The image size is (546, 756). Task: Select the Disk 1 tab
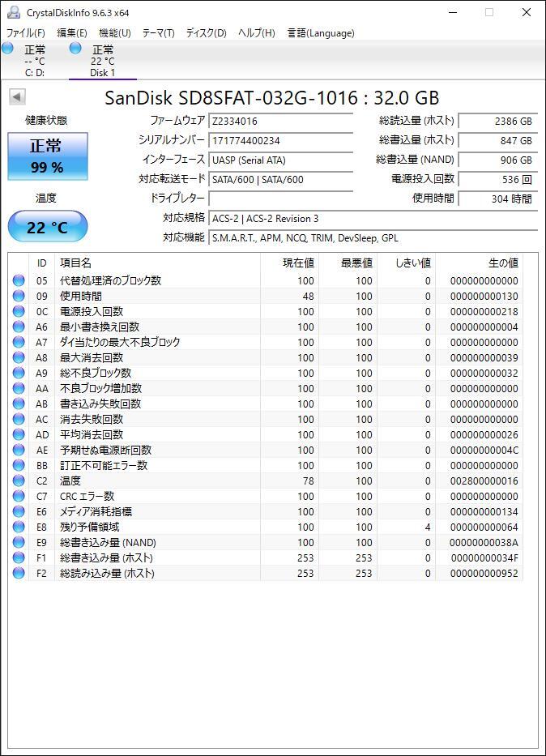click(x=103, y=60)
